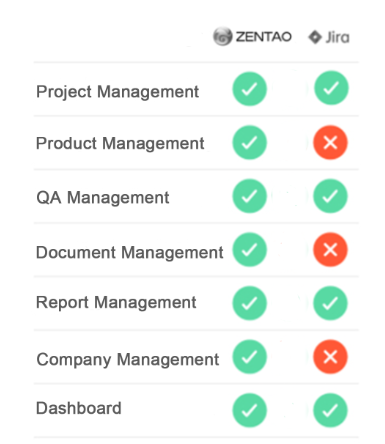
Task: Select the Document Management row label
Action: (130, 253)
